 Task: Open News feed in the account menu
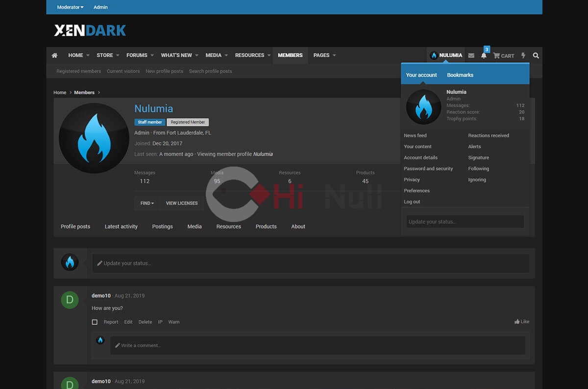point(415,136)
